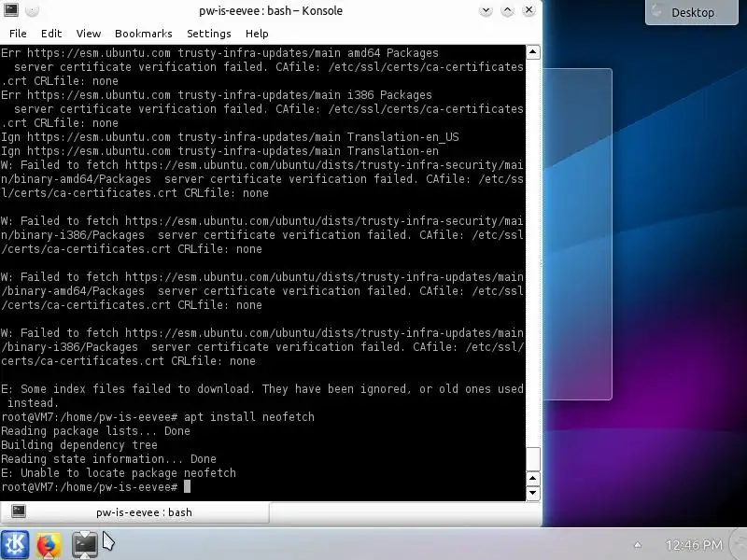Click first 'Err https://esm.ubuntu.com' amd64 line

219,53
